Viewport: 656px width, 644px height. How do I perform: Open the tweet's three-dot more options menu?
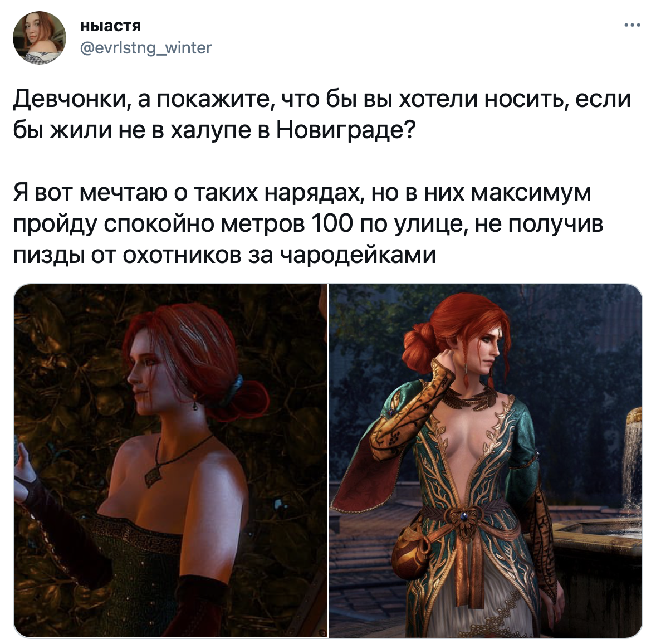coord(632,26)
